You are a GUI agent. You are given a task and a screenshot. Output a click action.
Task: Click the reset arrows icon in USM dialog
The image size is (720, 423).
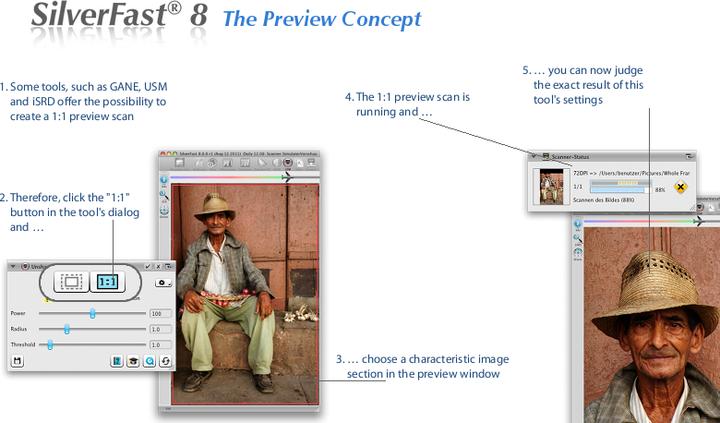165,361
